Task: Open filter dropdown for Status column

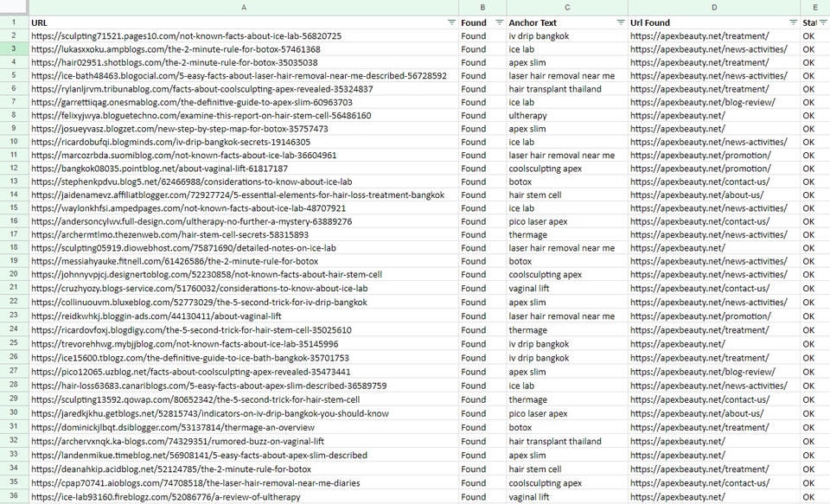Action: point(824,22)
